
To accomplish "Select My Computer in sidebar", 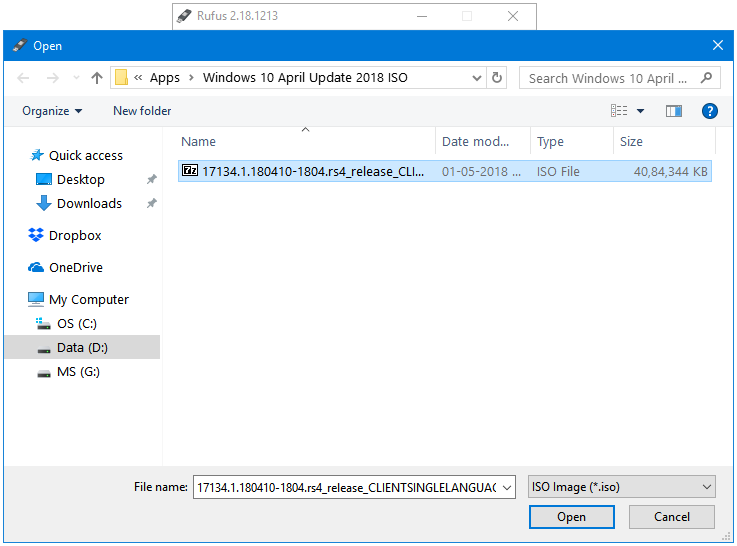I will point(88,299).
